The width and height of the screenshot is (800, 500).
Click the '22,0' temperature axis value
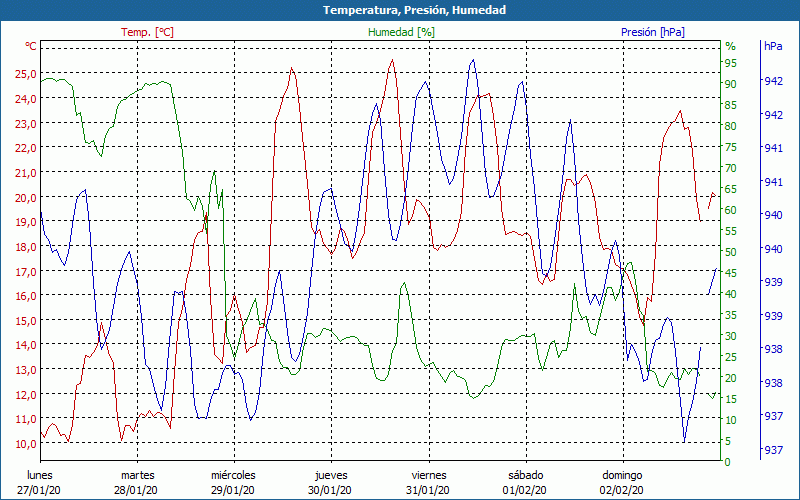click(26, 148)
